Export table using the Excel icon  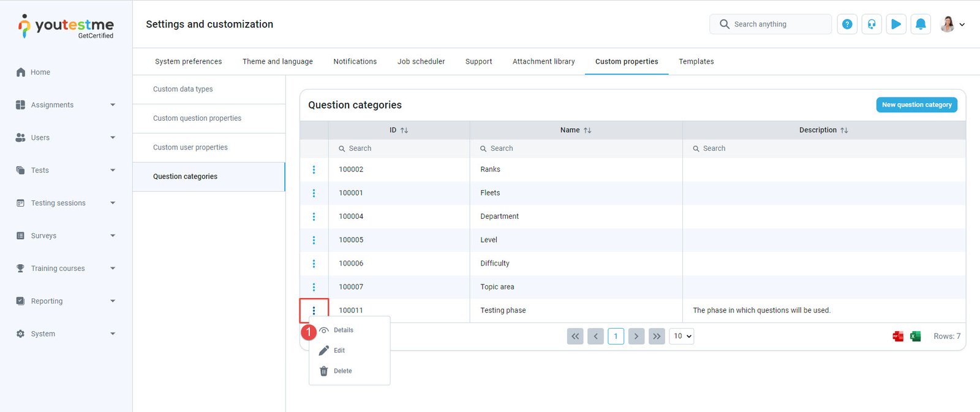click(x=915, y=336)
